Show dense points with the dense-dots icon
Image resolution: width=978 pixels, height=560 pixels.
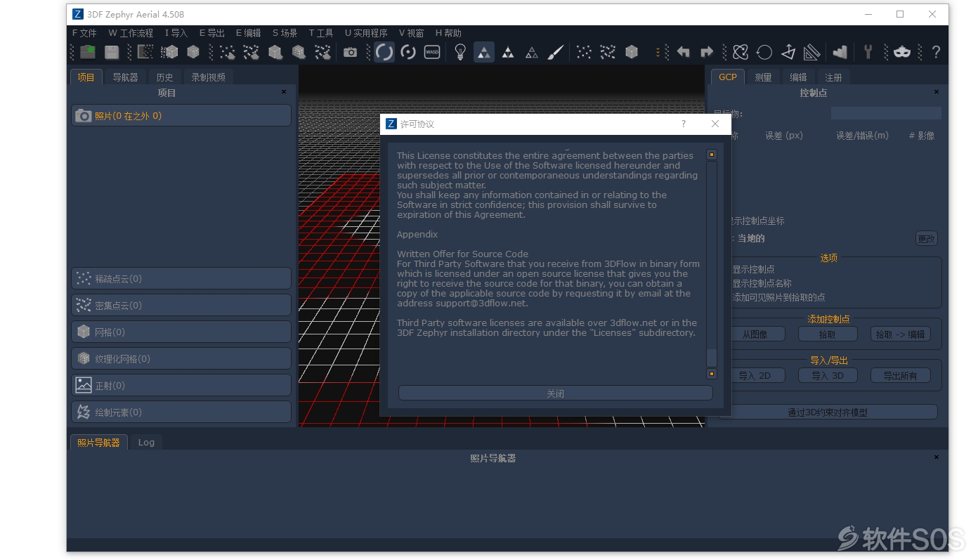point(608,52)
